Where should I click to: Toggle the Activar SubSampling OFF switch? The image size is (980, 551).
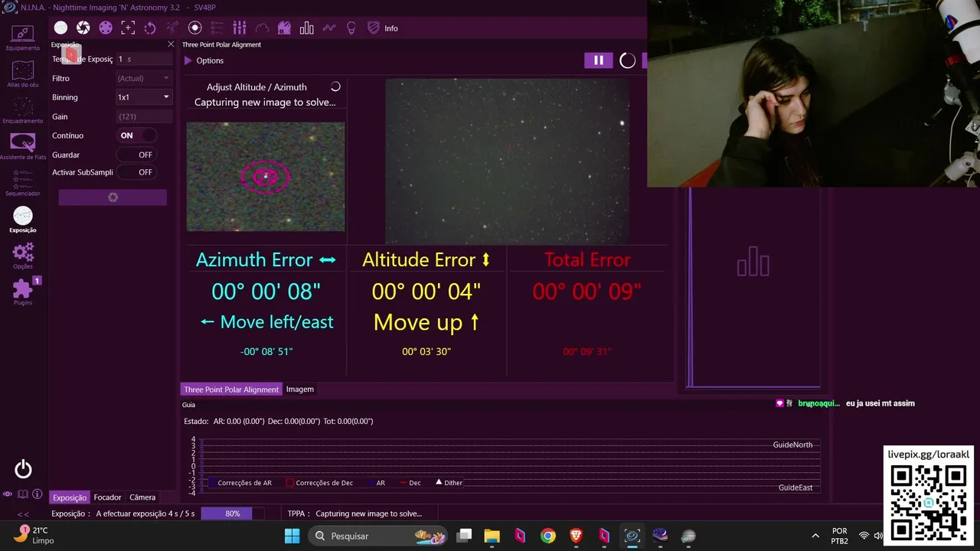click(137, 172)
